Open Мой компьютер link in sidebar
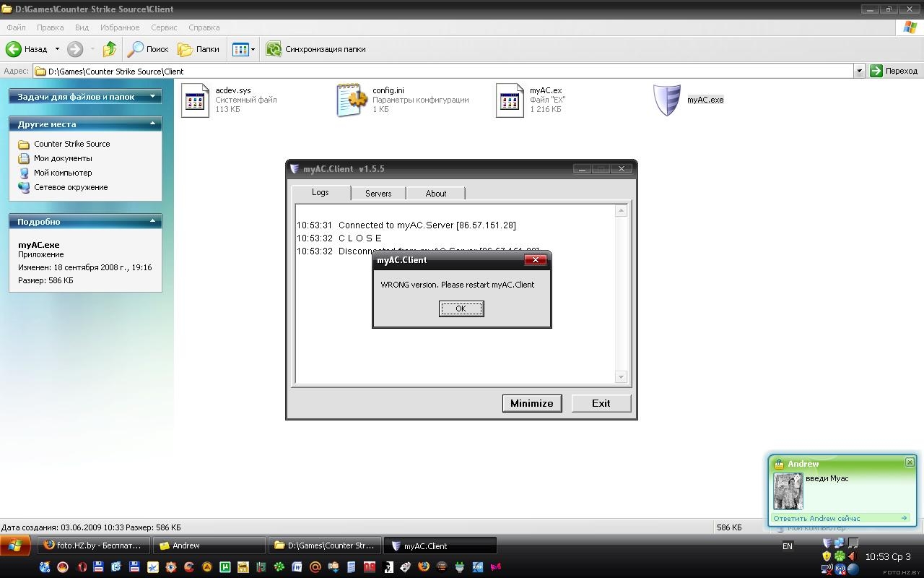This screenshot has width=924, height=578. click(x=63, y=173)
